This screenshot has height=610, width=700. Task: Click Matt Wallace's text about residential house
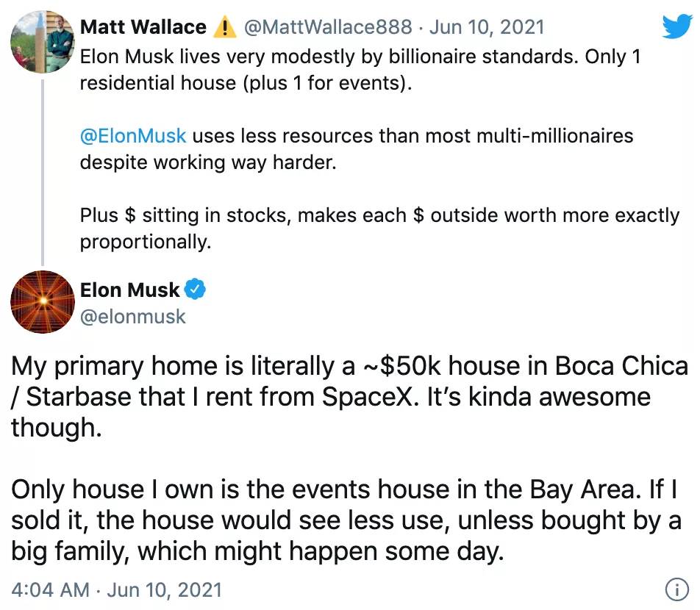click(x=360, y=70)
